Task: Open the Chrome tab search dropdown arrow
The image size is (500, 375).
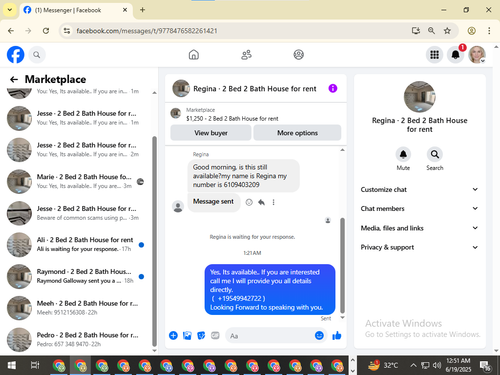Action: (10, 10)
